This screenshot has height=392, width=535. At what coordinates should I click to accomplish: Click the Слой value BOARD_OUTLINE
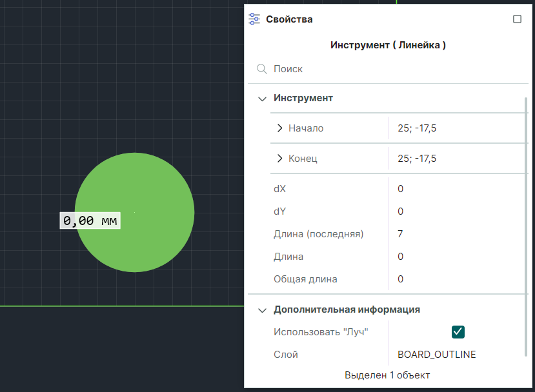437,355
